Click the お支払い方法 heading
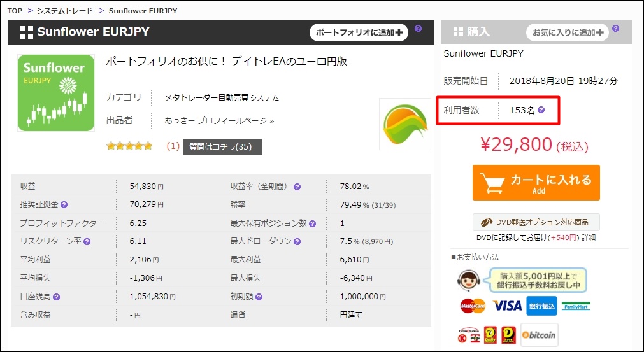The height and width of the screenshot is (352, 644). (x=475, y=258)
